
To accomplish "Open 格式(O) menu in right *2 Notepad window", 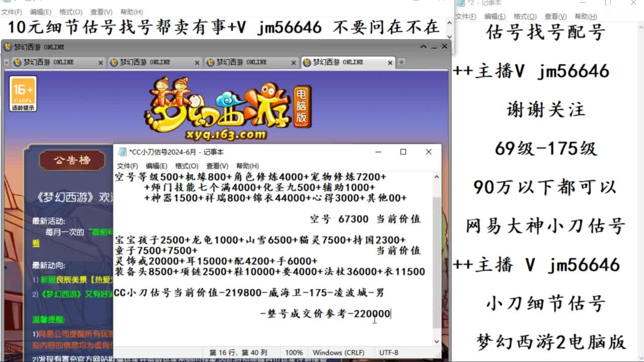I will (x=525, y=17).
